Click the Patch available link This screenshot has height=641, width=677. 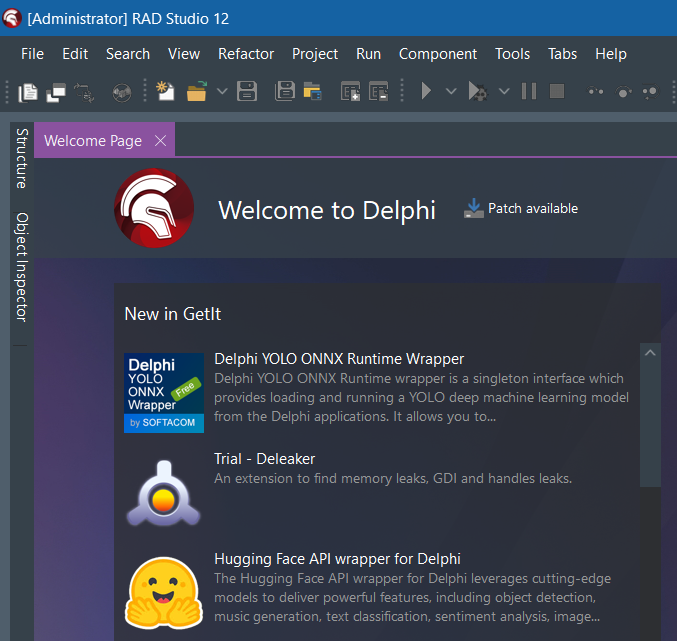pos(533,208)
